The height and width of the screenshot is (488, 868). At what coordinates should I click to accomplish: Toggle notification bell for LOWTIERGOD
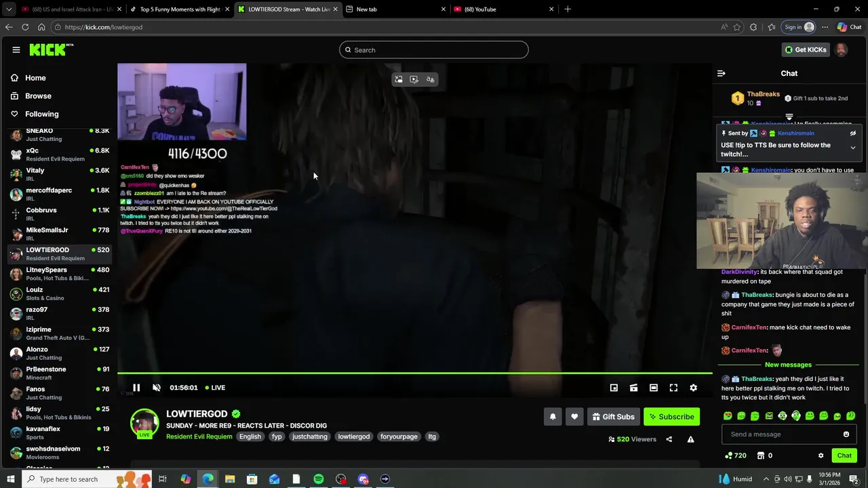coord(553,417)
